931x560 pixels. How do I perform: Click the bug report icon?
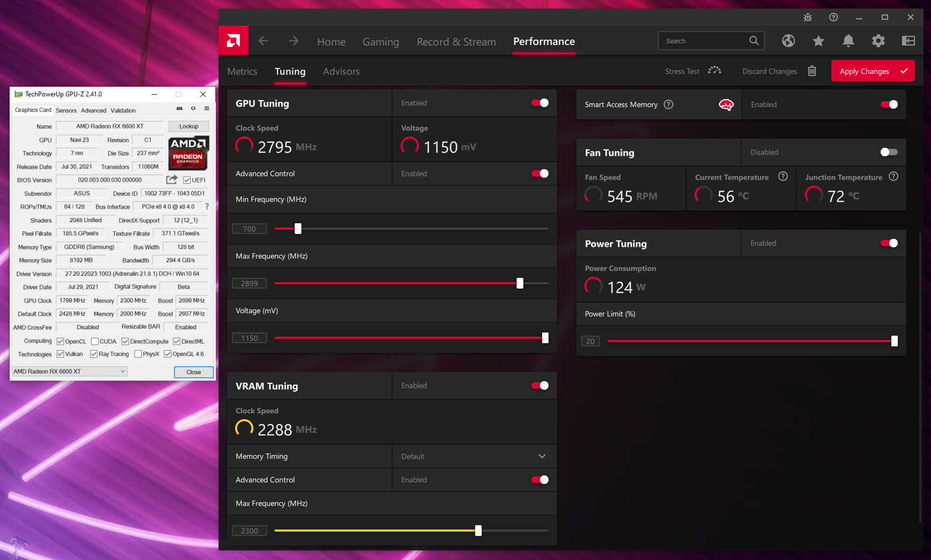[x=808, y=17]
